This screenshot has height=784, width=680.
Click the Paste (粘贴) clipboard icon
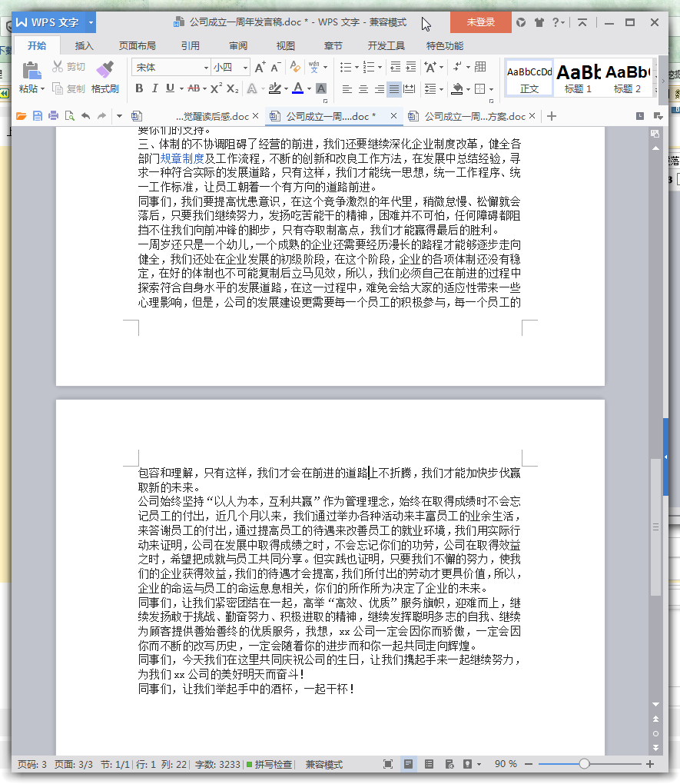[32, 71]
